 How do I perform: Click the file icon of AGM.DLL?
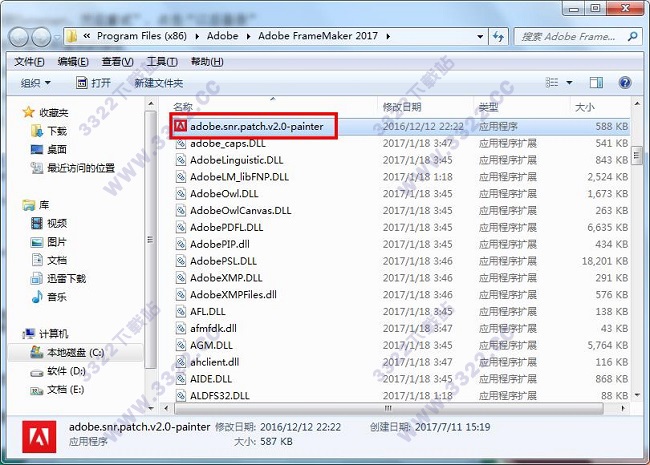[181, 345]
